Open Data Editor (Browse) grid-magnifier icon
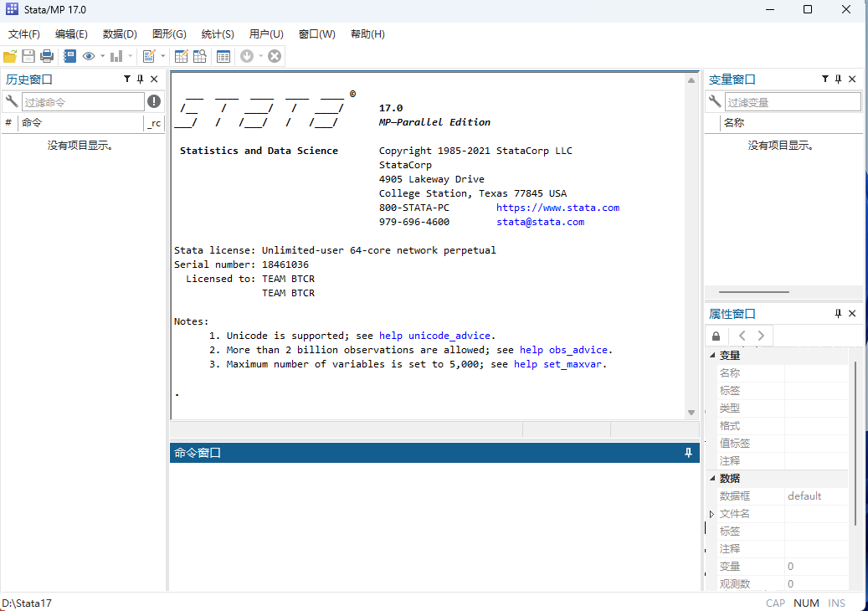868x611 pixels. click(200, 56)
